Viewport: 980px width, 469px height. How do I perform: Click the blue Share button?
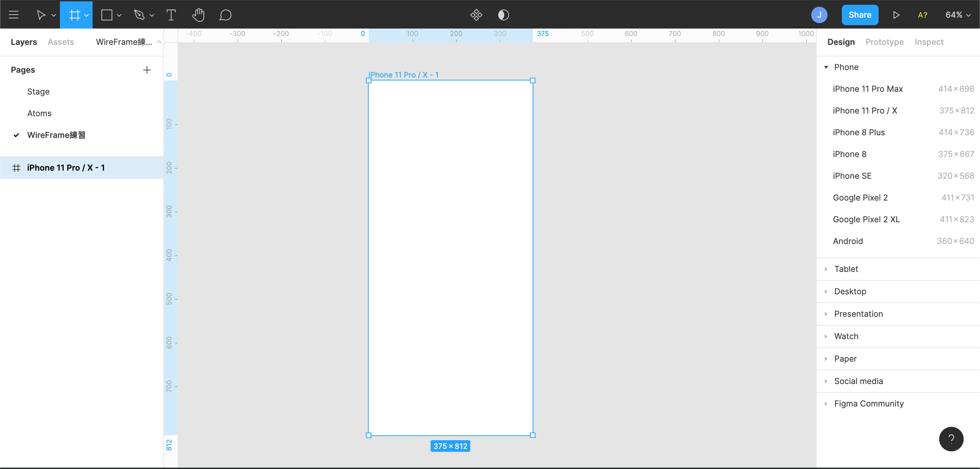(x=860, y=15)
